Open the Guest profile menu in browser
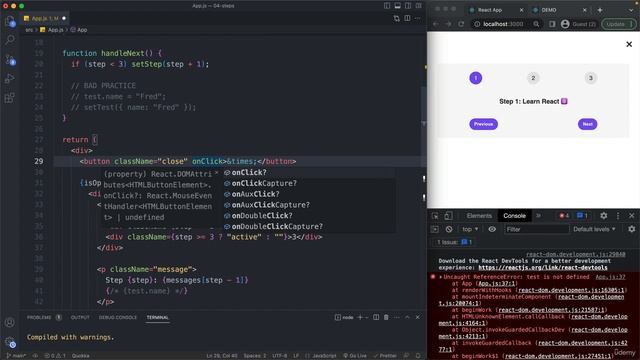This screenshot has width=640, height=360. (578, 24)
